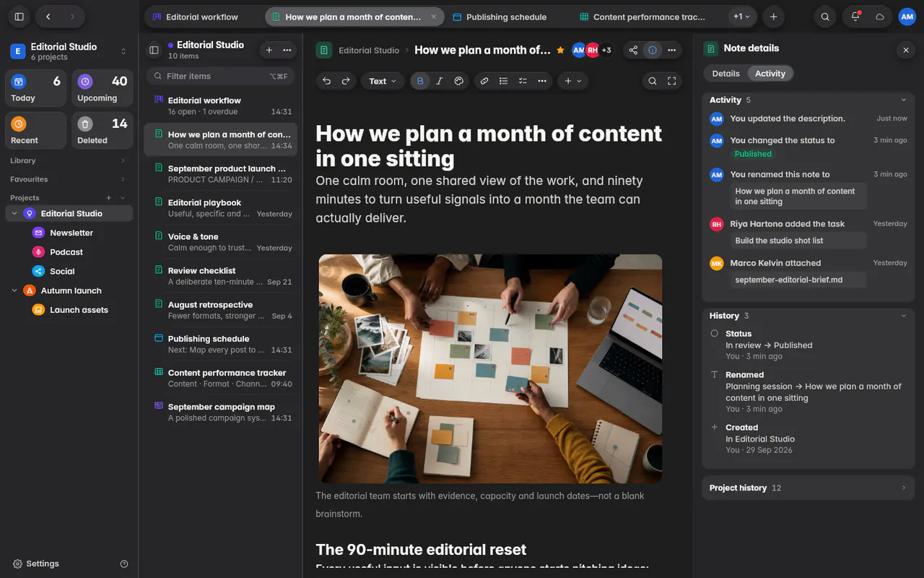The width and height of the screenshot is (924, 578).
Task: Toggle the note details info panel
Action: (653, 50)
